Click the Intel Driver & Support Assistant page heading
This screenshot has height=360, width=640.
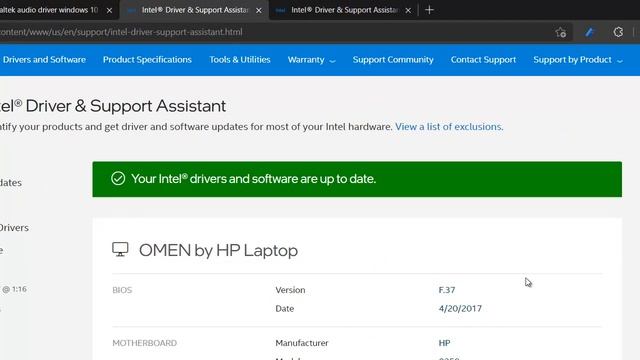(x=113, y=106)
